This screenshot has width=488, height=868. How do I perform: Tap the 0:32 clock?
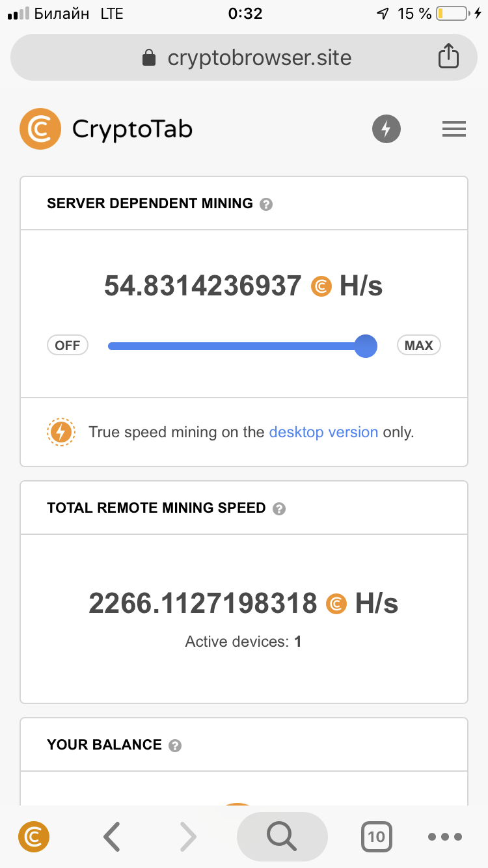(x=245, y=14)
